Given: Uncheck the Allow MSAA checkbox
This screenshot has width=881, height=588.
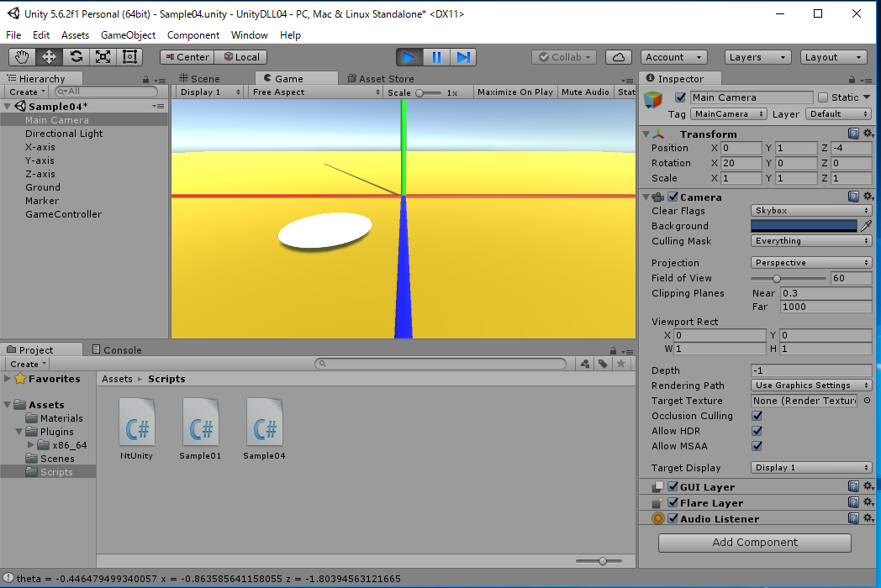Looking at the screenshot, I should pyautogui.click(x=757, y=446).
